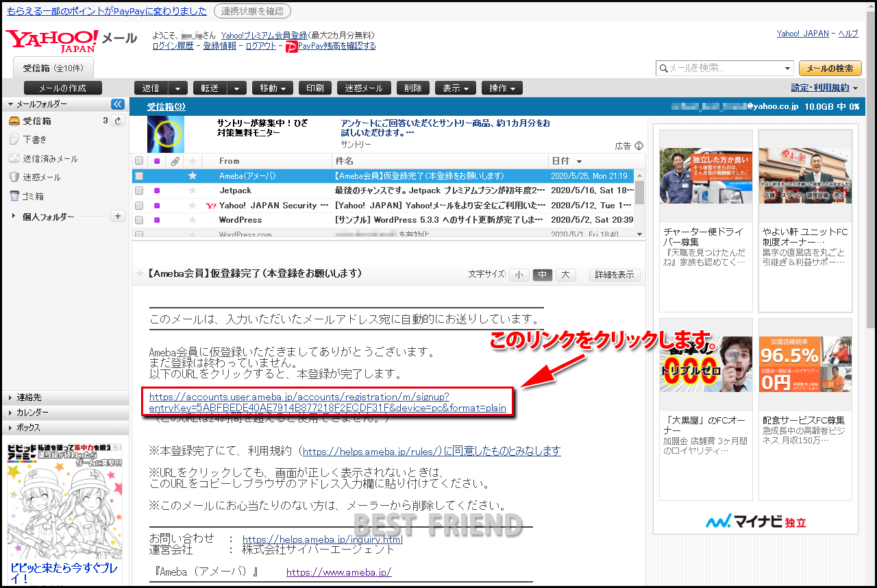Collapse the mail folder pane icon

[118, 104]
